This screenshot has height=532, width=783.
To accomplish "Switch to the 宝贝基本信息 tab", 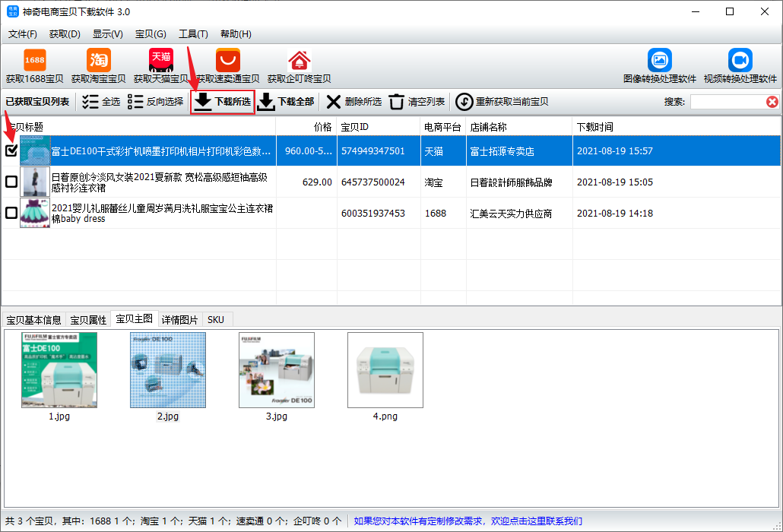I will (34, 320).
